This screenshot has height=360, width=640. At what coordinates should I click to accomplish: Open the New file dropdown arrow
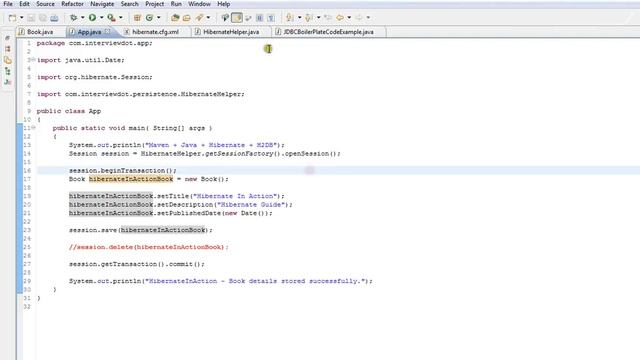click(22, 18)
